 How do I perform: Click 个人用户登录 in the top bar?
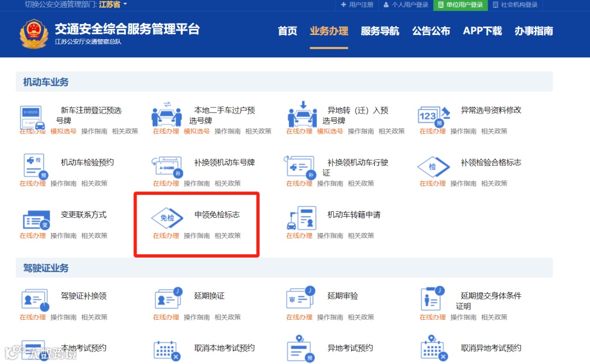[406, 5]
